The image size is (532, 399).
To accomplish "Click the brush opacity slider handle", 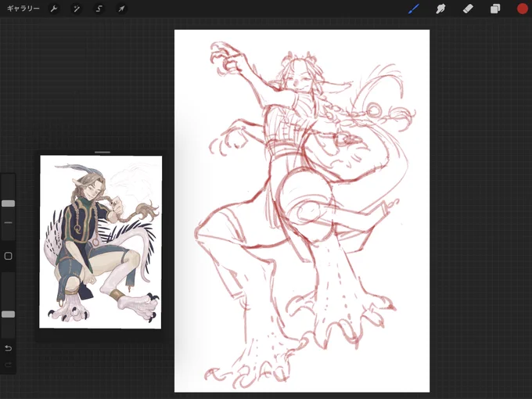I will (8, 315).
